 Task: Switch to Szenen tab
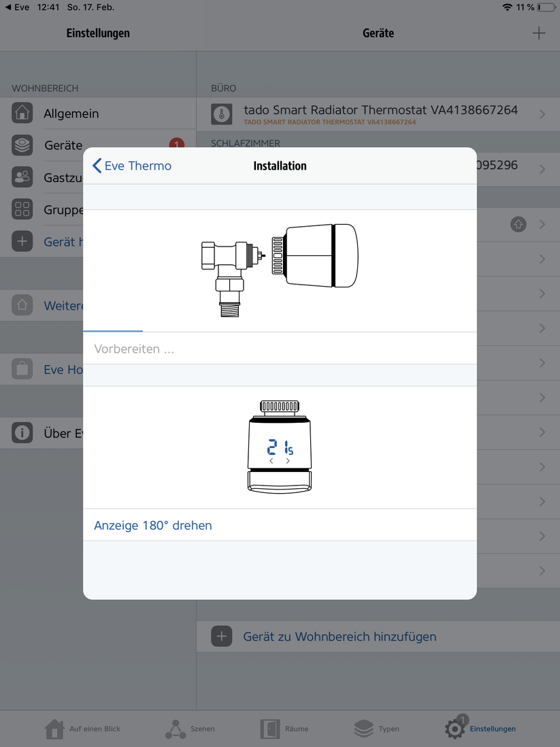[190, 729]
